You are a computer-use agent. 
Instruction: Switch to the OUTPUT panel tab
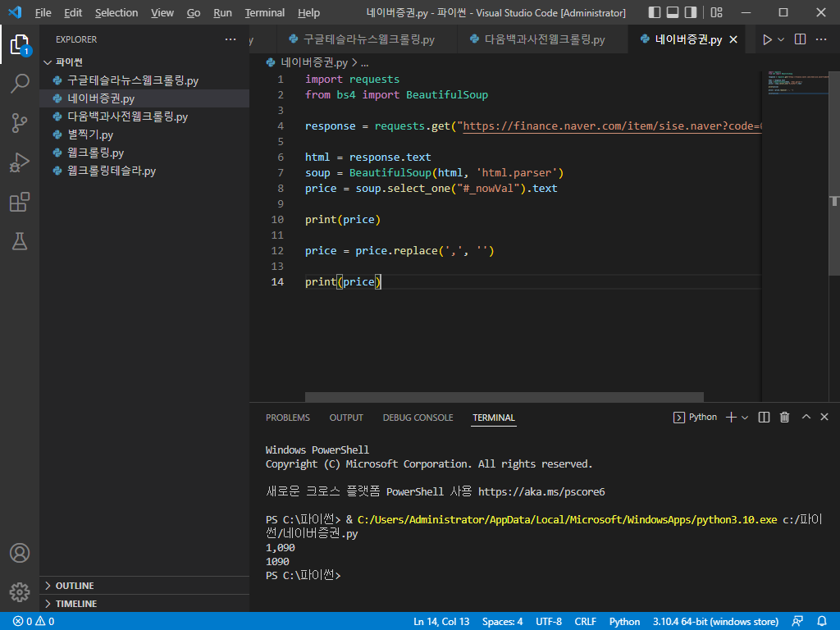(346, 418)
